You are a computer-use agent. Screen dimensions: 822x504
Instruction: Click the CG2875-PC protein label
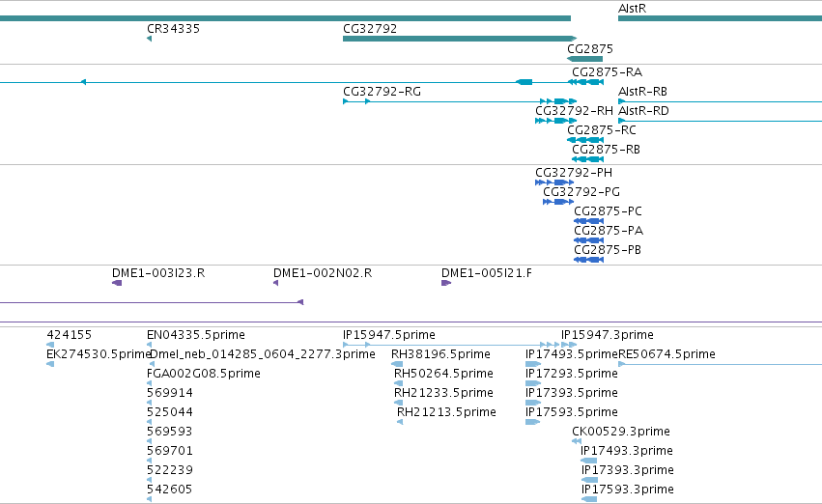609,211
